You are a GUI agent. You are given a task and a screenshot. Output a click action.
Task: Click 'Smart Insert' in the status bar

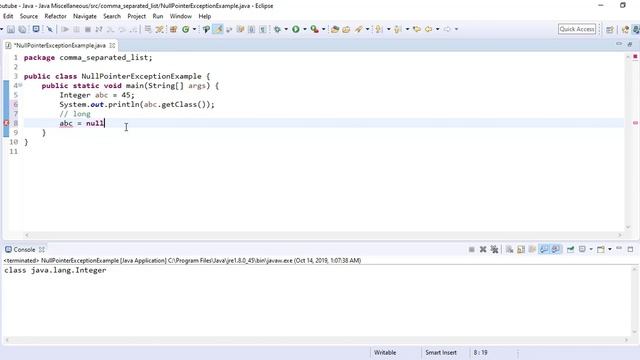pos(441,352)
